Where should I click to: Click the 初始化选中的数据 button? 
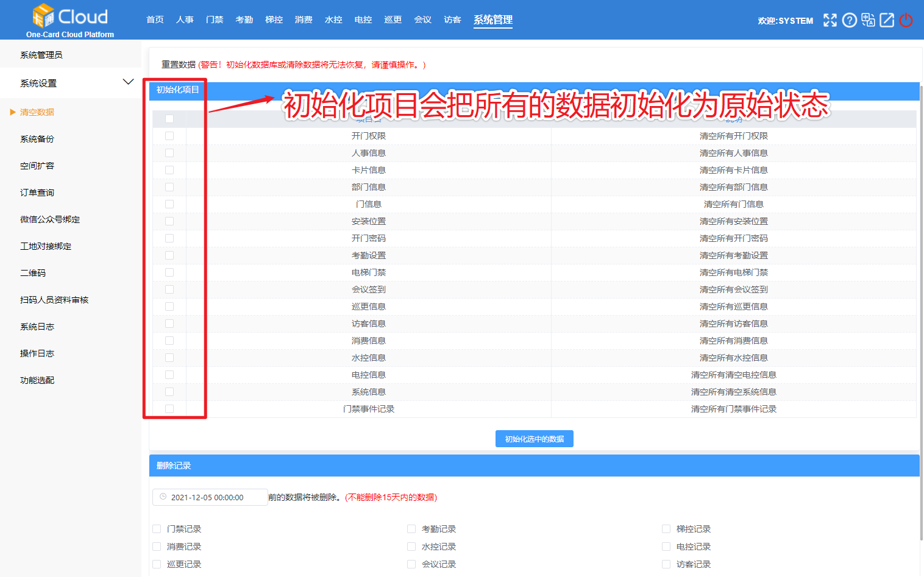pyautogui.click(x=535, y=438)
